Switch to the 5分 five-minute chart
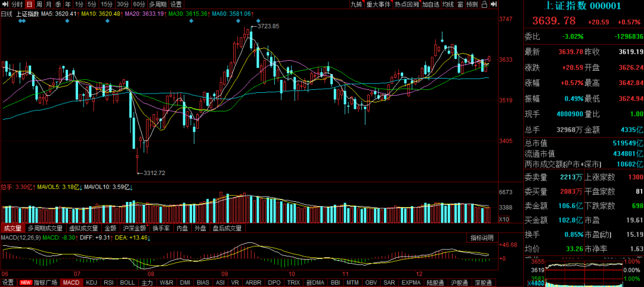Image resolution: width=644 pixels, height=287 pixels. pos(92,5)
